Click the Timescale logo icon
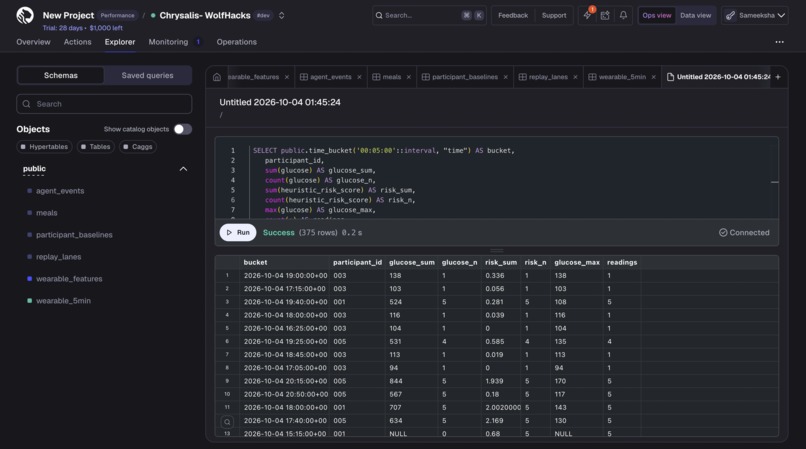Image resolution: width=806 pixels, height=449 pixels. (x=25, y=15)
